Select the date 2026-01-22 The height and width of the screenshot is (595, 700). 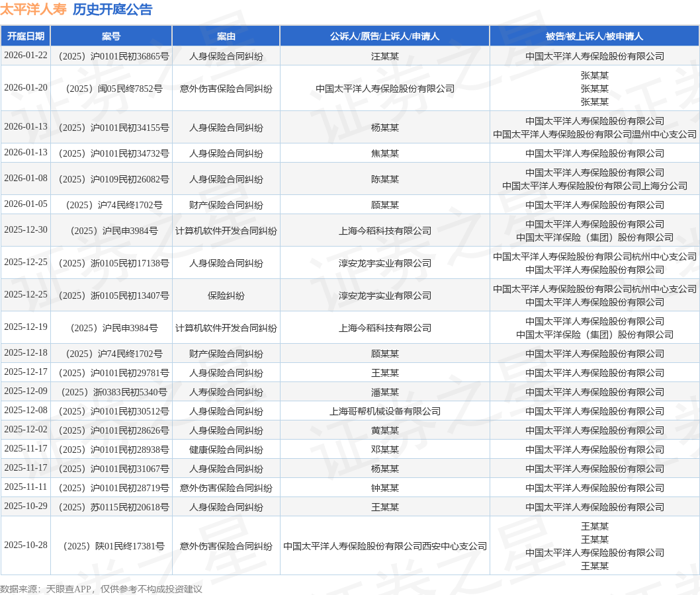tap(25, 56)
